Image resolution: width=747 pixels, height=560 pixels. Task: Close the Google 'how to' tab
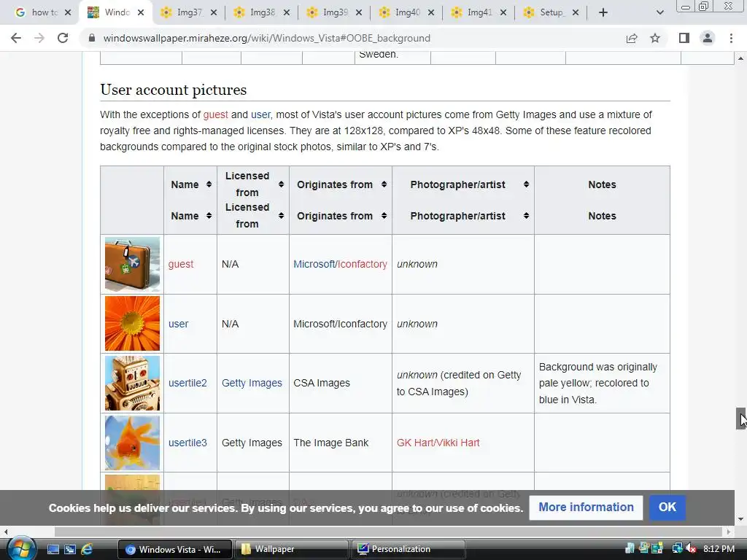[x=68, y=13]
